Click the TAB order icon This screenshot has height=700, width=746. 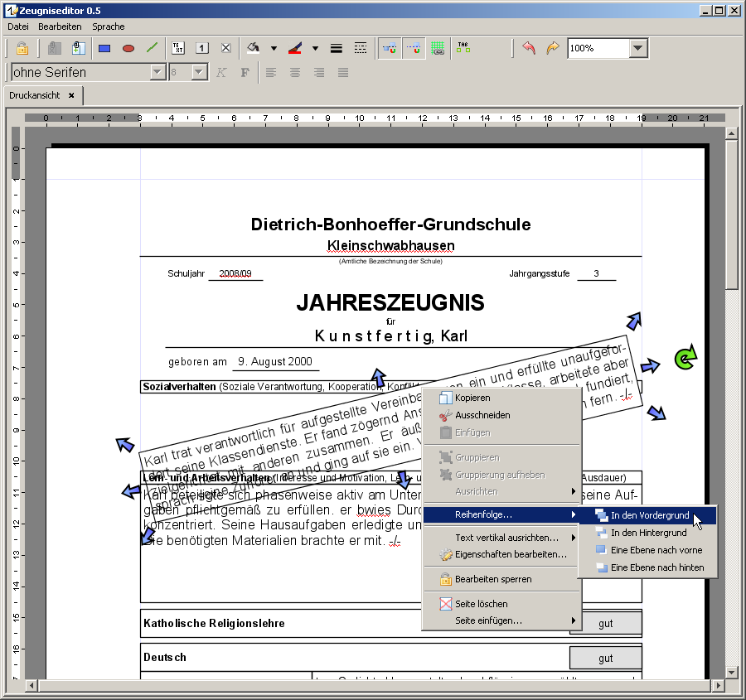463,48
